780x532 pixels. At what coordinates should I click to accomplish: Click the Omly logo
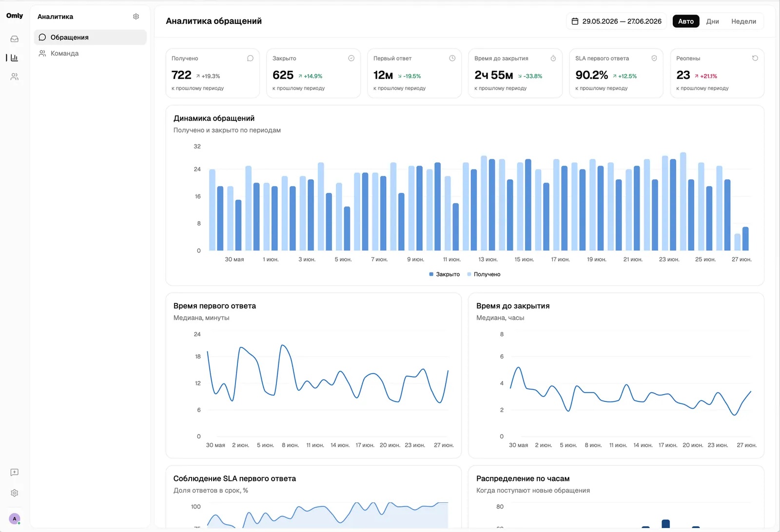(x=15, y=16)
